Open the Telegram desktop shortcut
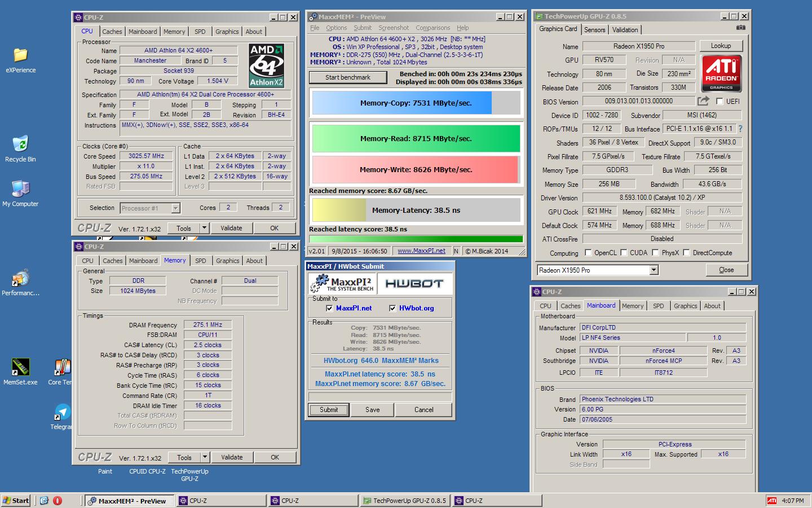The height and width of the screenshot is (508, 812). tap(62, 411)
